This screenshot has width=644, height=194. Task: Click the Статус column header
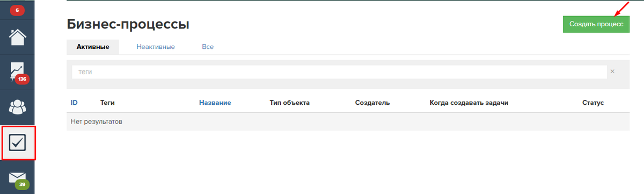(x=593, y=103)
